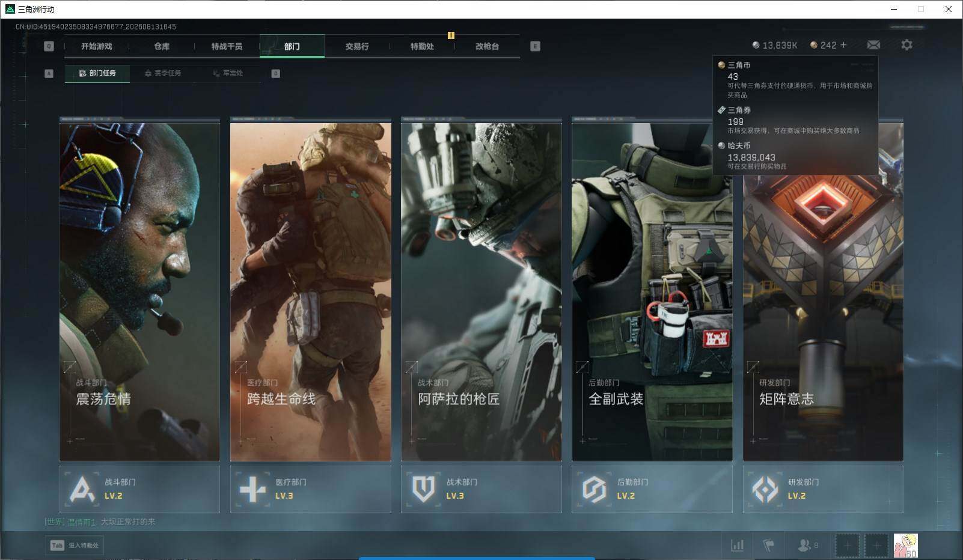Screen dimensions: 963x560
Task: Click the Q key icon left of tabs
Action: click(x=49, y=46)
